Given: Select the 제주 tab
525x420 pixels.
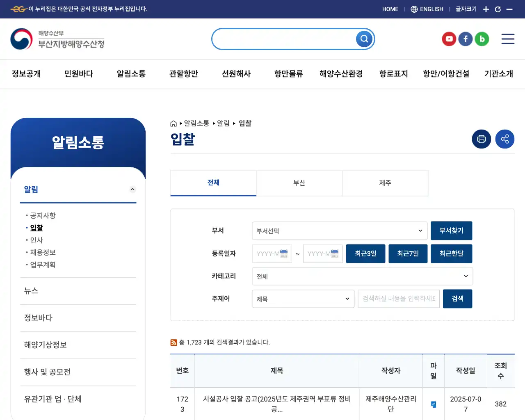Looking at the screenshot, I should coord(385,183).
